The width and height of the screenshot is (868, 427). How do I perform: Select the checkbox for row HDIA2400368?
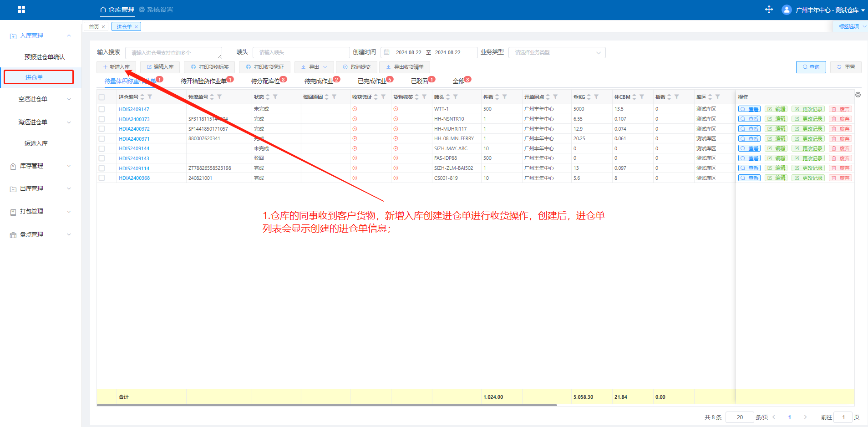[x=102, y=178]
